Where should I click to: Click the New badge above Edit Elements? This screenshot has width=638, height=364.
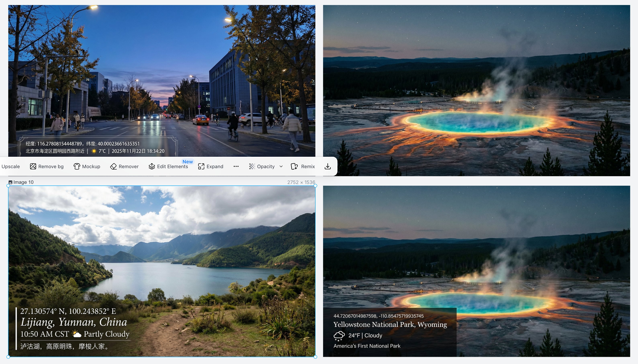point(187,162)
